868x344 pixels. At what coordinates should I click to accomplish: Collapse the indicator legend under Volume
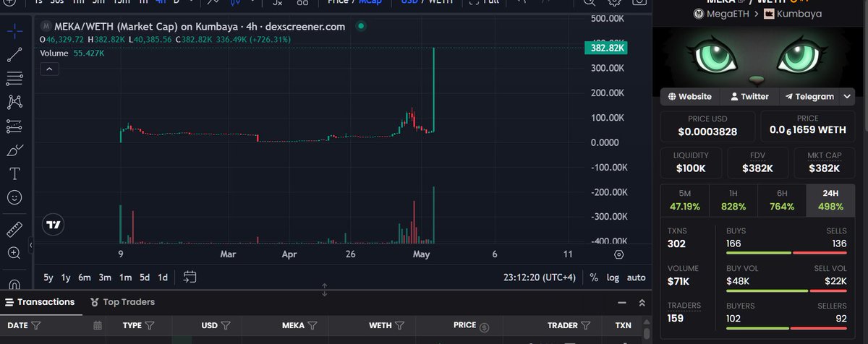pyautogui.click(x=49, y=69)
